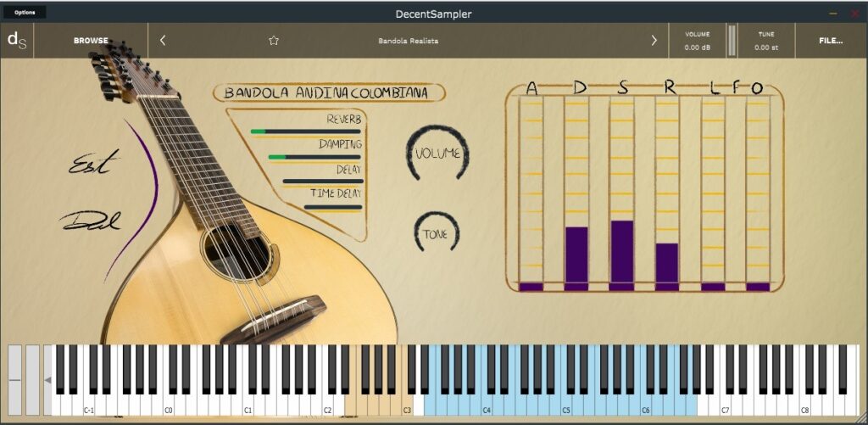Image resolution: width=868 pixels, height=425 pixels.
Task: Click the Bandola Realista preset name
Action: (409, 41)
